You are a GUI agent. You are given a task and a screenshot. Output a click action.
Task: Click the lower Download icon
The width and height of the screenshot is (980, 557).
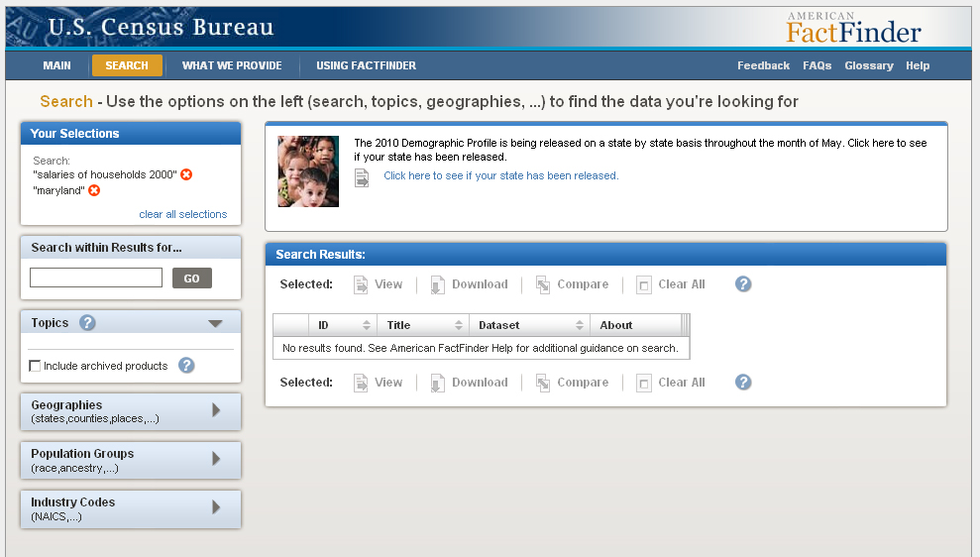point(438,383)
